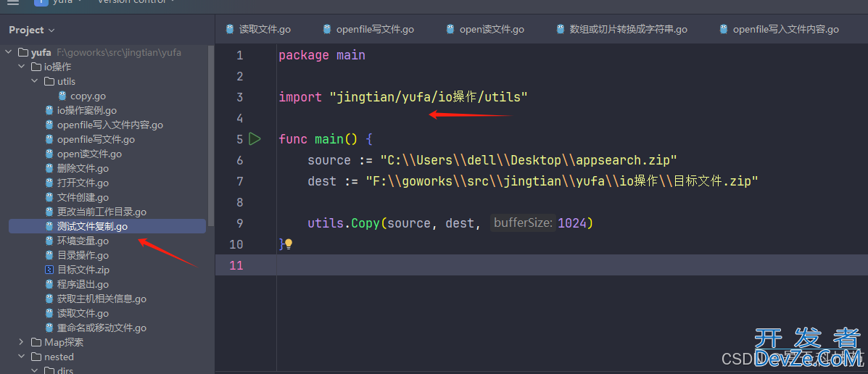The width and height of the screenshot is (868, 374).
Task: Select 更改当前工作目录.go in the tree
Action: coord(102,212)
